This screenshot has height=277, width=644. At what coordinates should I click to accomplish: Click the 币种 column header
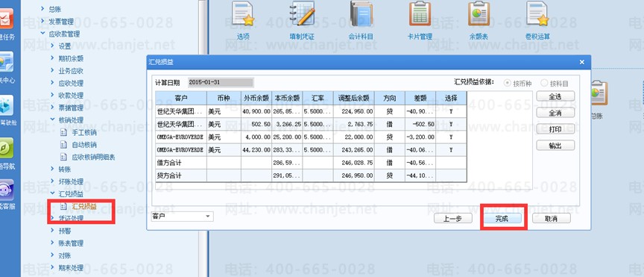224,98
